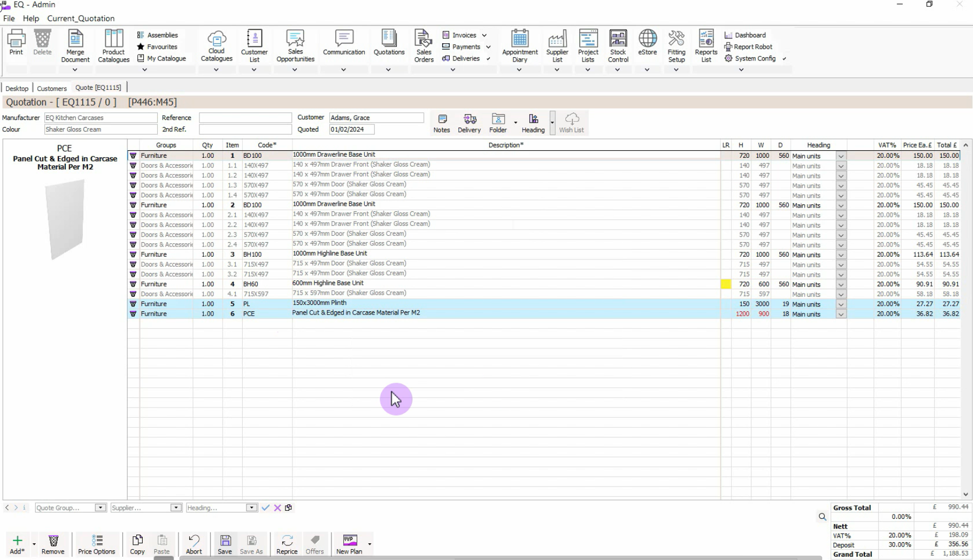Remove the selected quotation item
This screenshot has width=973, height=560.
(53, 544)
